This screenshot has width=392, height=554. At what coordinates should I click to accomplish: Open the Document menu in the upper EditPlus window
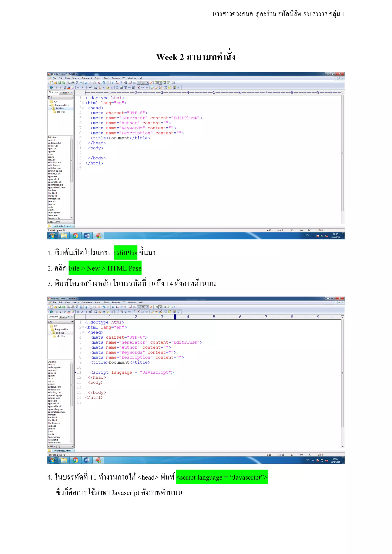point(86,78)
